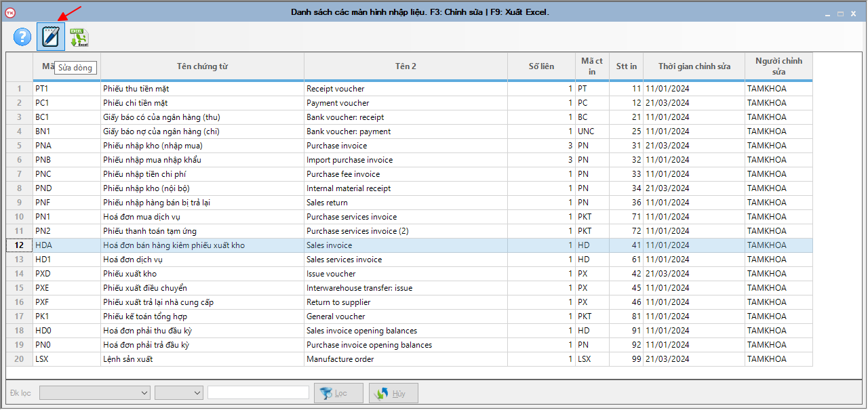Click the Tên 2 column header
868x410 pixels.
406,66
